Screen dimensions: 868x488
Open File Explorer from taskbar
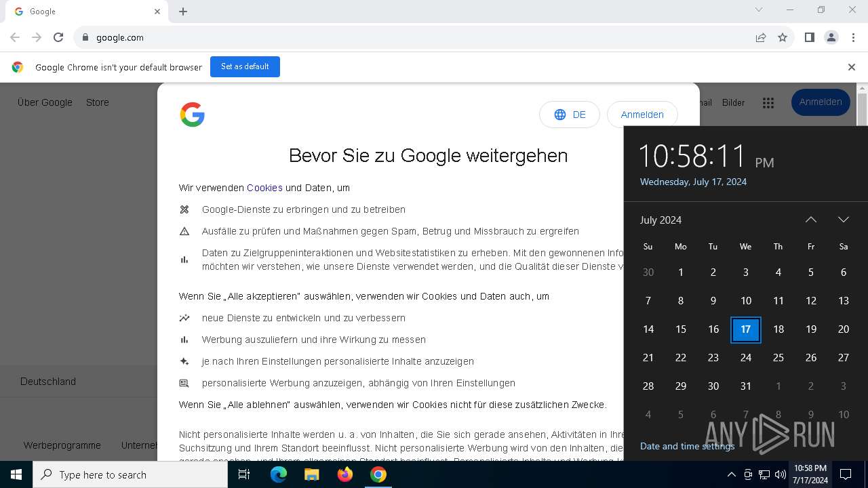tap(311, 474)
